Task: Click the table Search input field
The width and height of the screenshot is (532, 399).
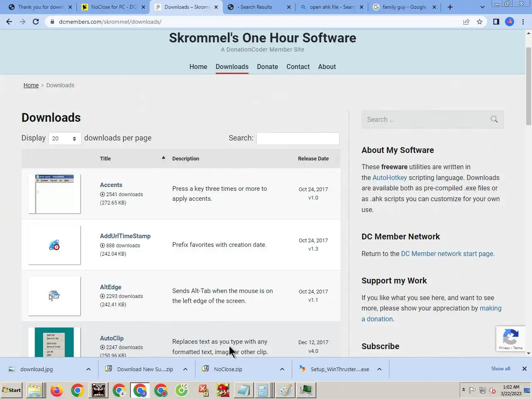Action: click(298, 138)
